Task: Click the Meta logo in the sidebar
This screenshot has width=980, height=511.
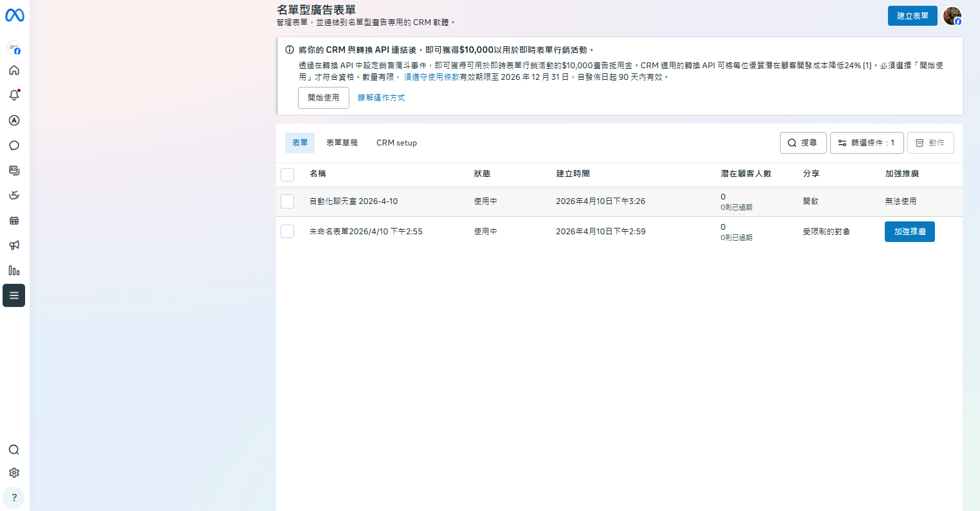Action: click(x=14, y=15)
